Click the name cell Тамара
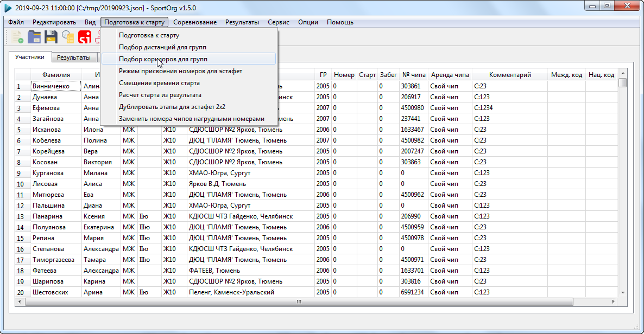644x334 pixels. tap(101, 260)
